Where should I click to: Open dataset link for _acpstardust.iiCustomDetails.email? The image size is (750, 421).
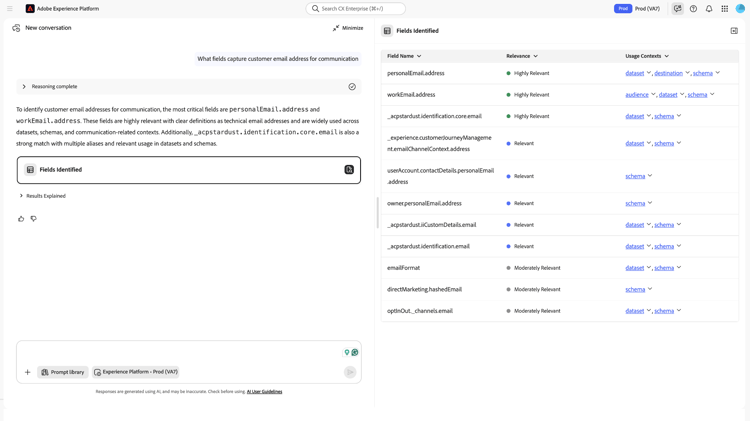tap(635, 225)
